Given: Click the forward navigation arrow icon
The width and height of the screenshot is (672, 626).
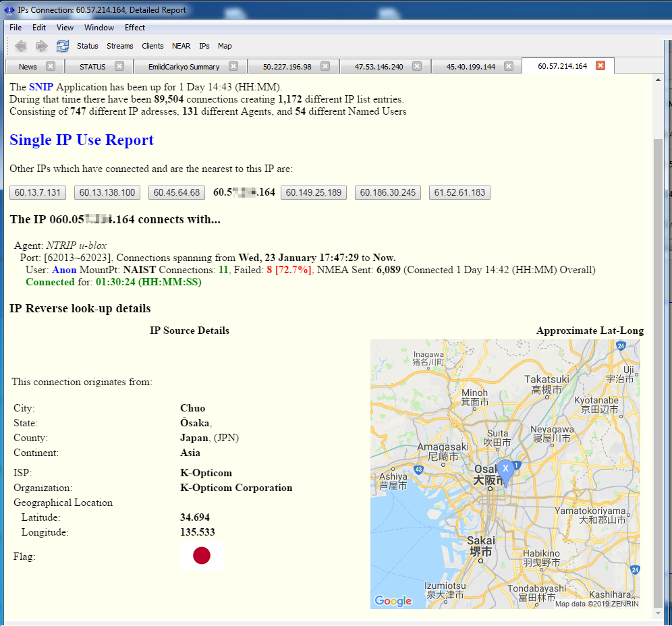Looking at the screenshot, I should click(42, 46).
